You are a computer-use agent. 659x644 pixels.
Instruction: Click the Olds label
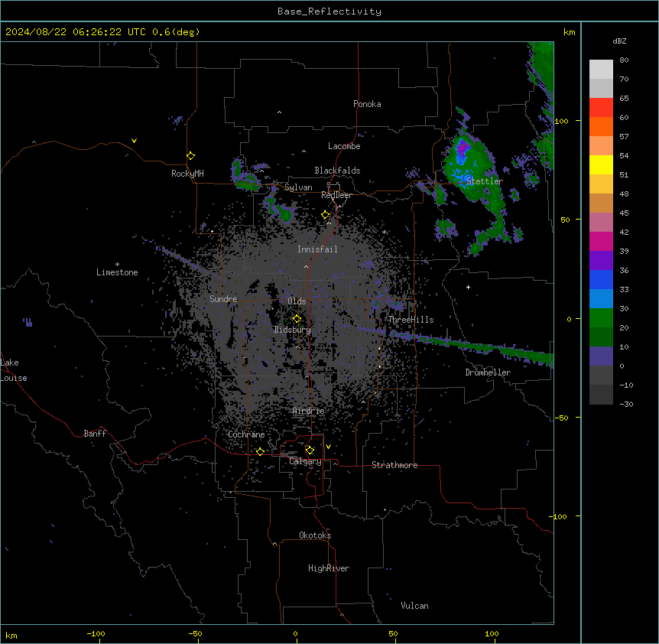pyautogui.click(x=297, y=301)
